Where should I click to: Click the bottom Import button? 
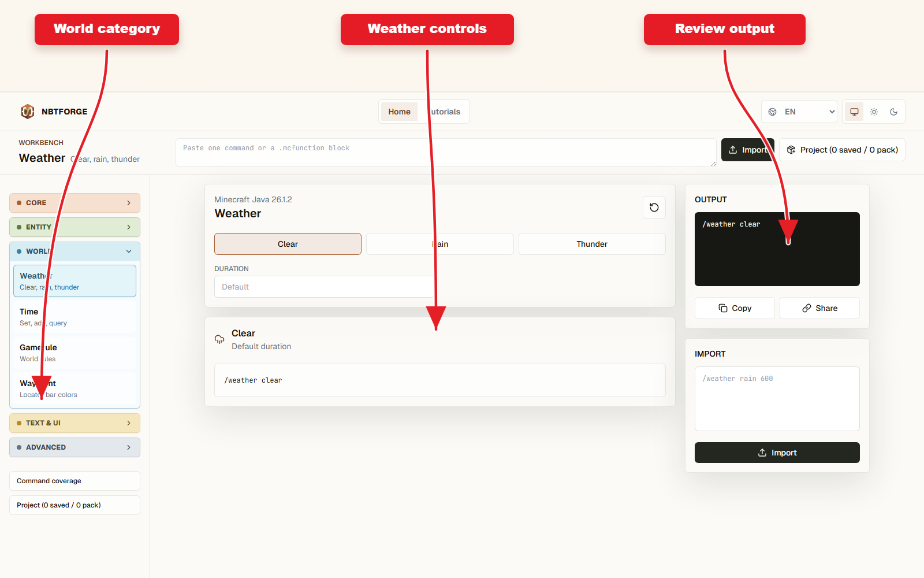(777, 453)
